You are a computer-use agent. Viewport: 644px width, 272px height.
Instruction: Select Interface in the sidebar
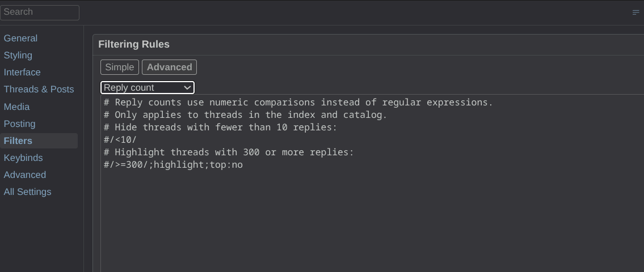pos(22,72)
